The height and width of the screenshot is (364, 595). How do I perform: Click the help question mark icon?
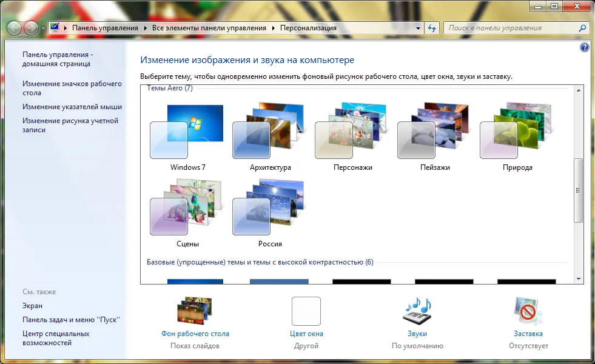tap(584, 47)
